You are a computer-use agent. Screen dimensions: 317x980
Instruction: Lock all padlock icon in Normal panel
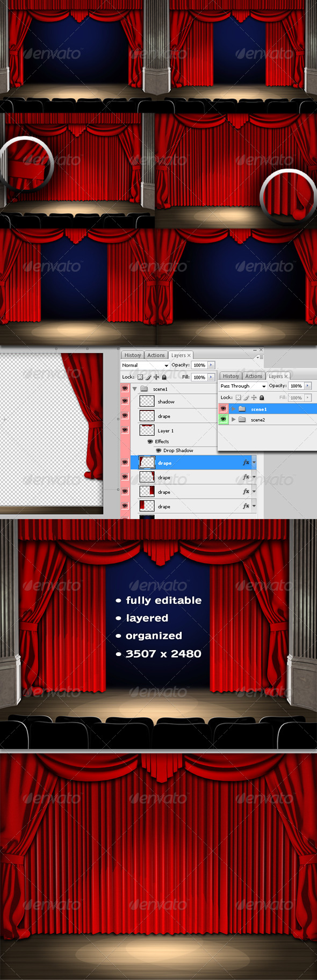point(164,377)
